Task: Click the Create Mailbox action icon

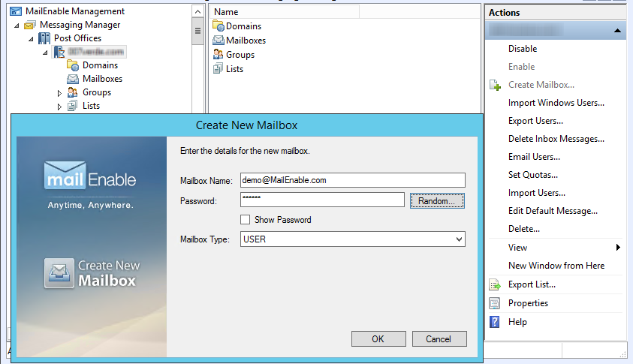Action: coord(495,85)
